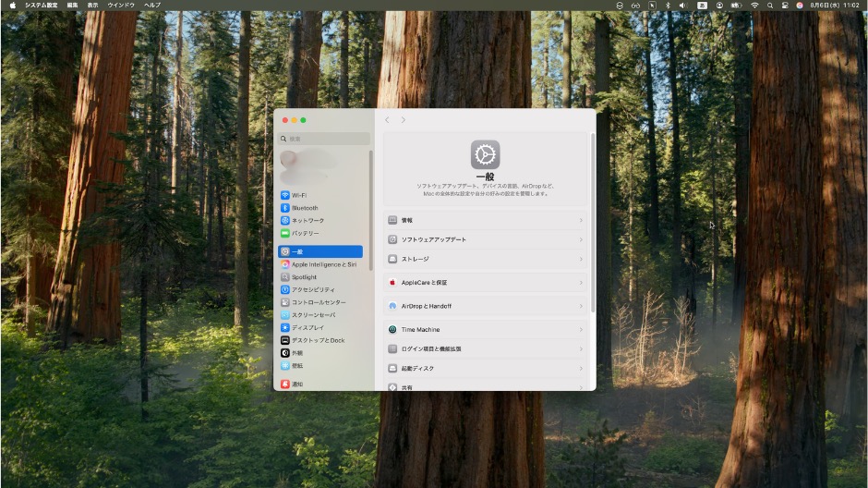Open the 編集 (Edit) menu

click(x=73, y=5)
